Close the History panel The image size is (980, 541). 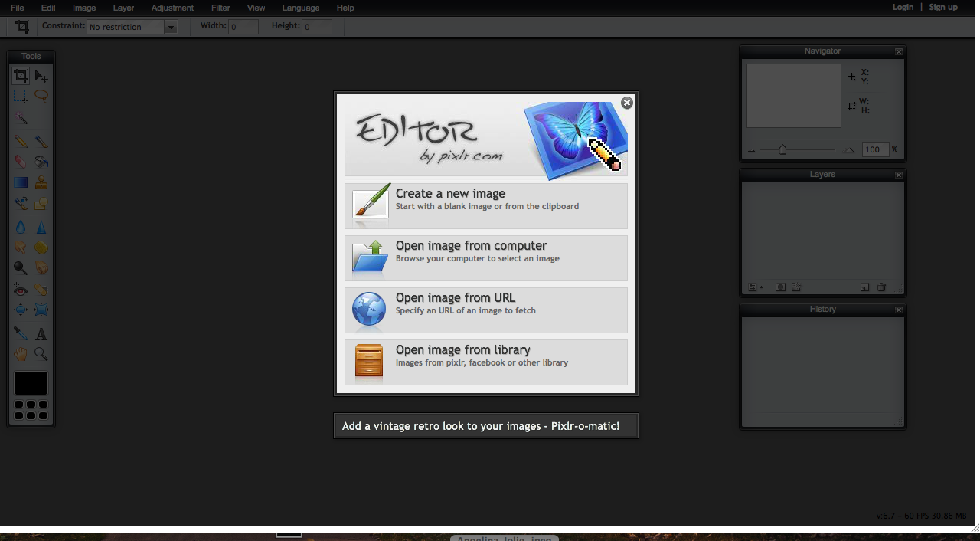[x=899, y=310]
